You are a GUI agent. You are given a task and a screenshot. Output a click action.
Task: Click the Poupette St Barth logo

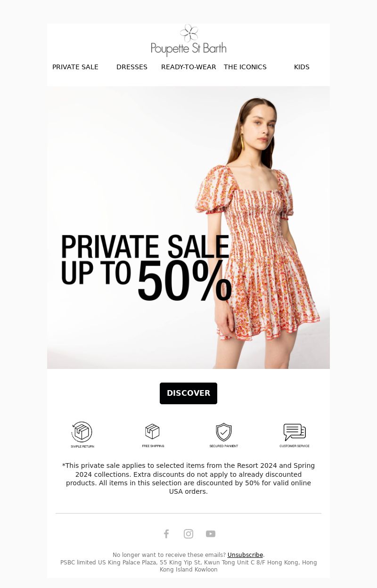[x=188, y=41]
